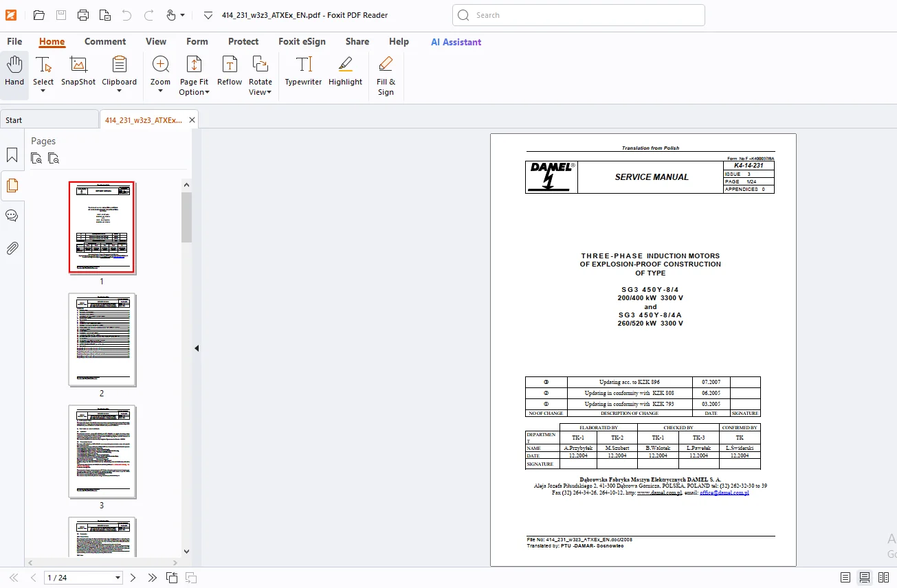Switch to the View ribbon tab

coord(156,41)
